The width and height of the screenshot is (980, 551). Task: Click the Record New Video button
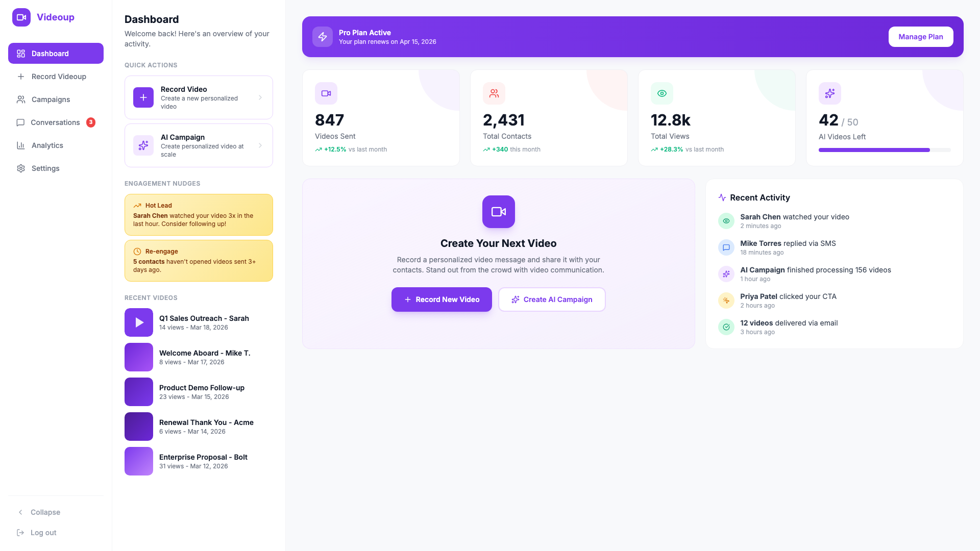442,299
